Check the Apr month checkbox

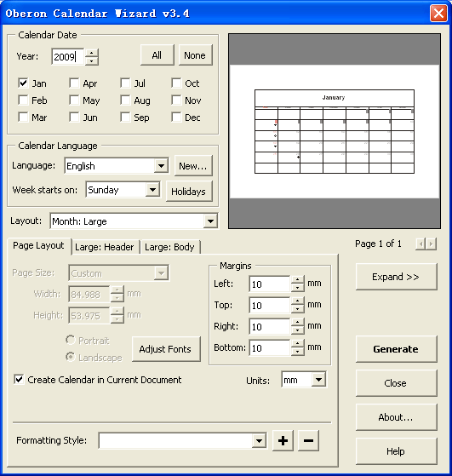coord(74,83)
